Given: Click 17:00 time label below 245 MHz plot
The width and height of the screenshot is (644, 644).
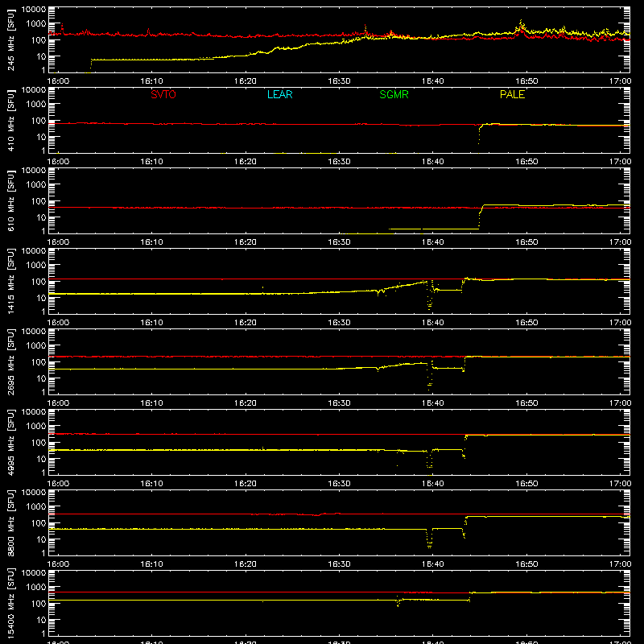Looking at the screenshot, I should pos(620,81).
